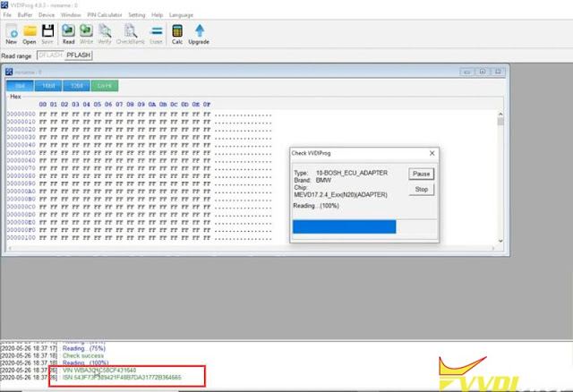Image resolution: width=573 pixels, height=392 pixels.
Task: Open a file with the Open icon
Action: [30, 34]
